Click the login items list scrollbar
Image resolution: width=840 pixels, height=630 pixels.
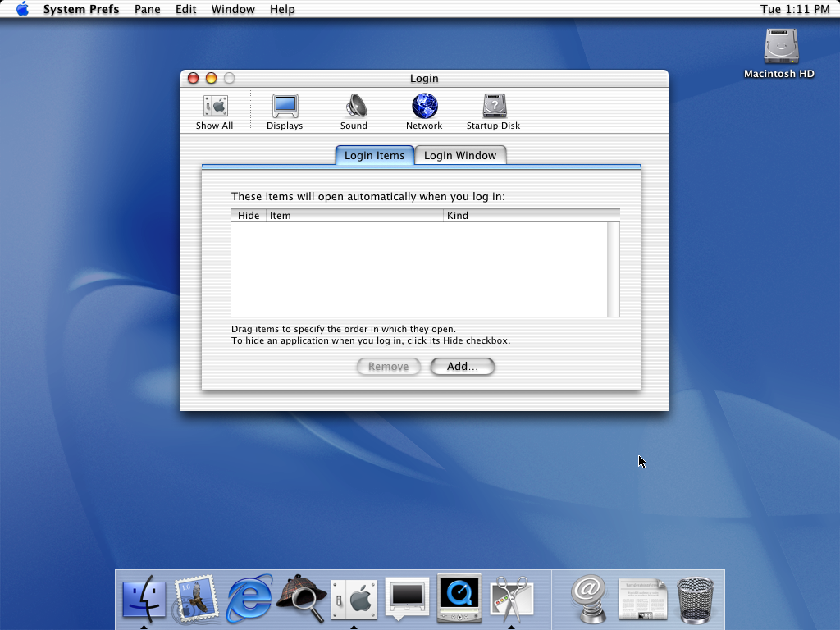[x=614, y=269]
